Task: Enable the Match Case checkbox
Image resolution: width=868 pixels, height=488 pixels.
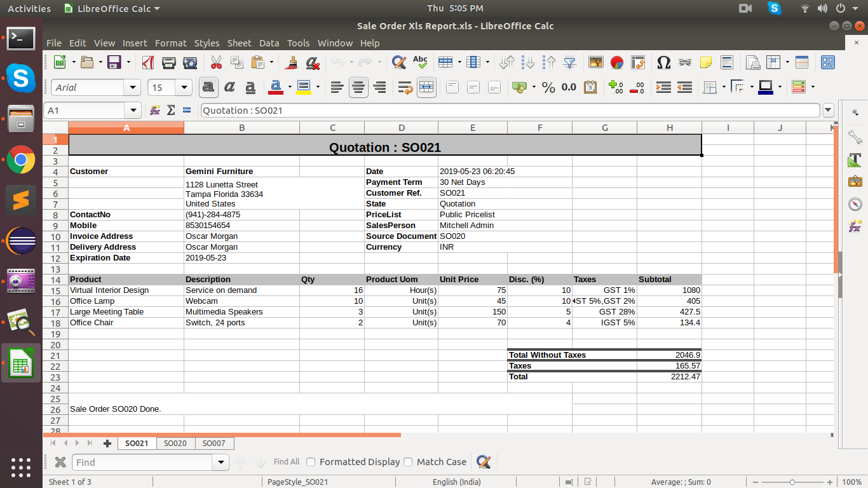Action: pyautogui.click(x=408, y=462)
